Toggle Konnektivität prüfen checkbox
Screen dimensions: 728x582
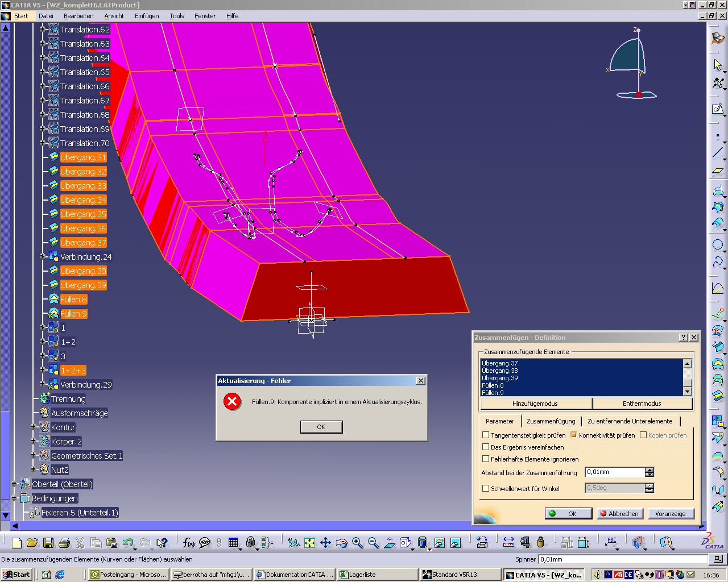(x=573, y=435)
